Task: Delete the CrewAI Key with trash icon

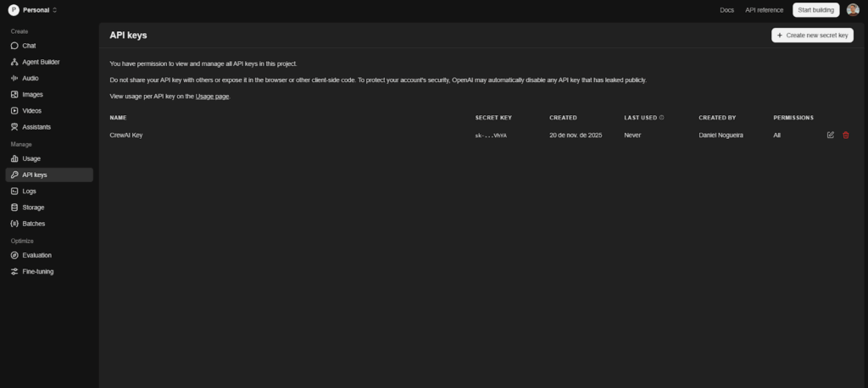Action: (x=846, y=135)
